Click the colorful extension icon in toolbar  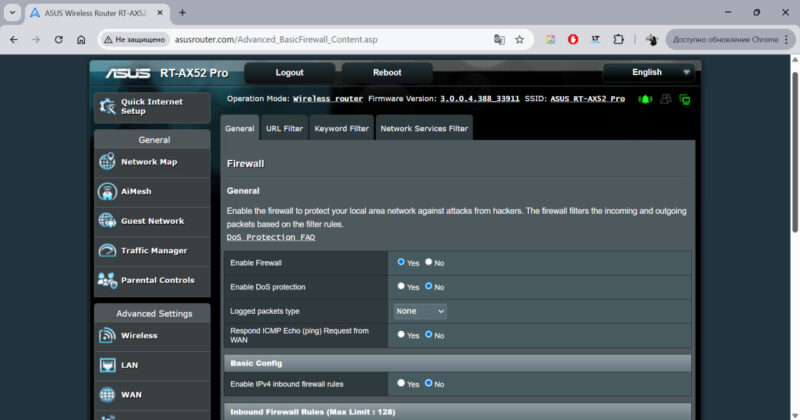(x=550, y=39)
